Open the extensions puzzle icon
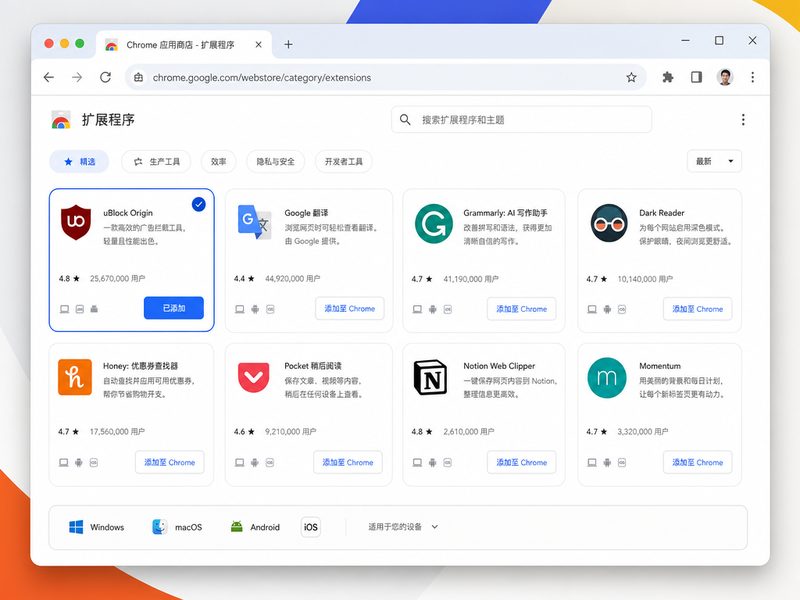Viewport: 800px width, 600px height. point(667,78)
